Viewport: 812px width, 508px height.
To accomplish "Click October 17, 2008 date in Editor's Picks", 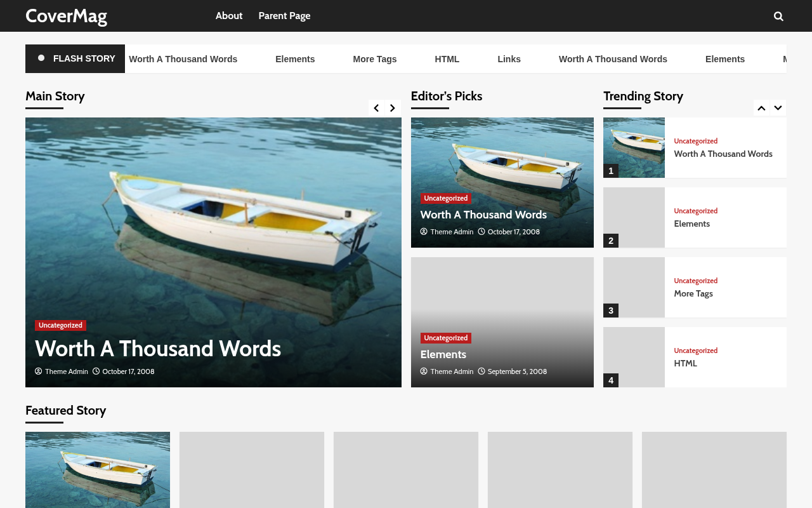I will [514, 232].
